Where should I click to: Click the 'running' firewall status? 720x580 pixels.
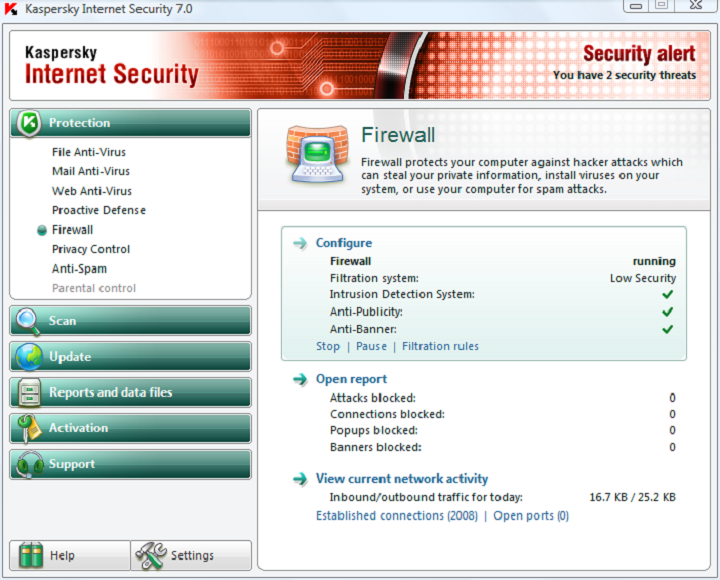click(x=654, y=261)
